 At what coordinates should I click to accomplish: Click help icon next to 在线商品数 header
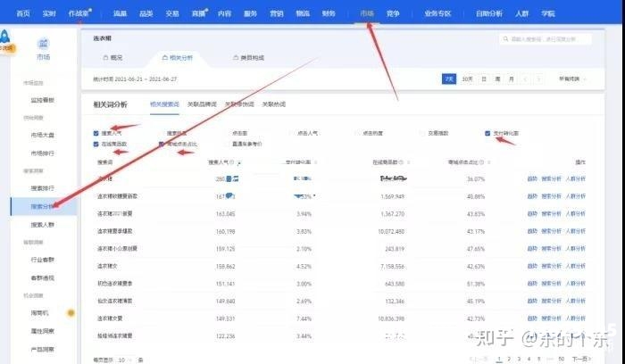(401, 162)
